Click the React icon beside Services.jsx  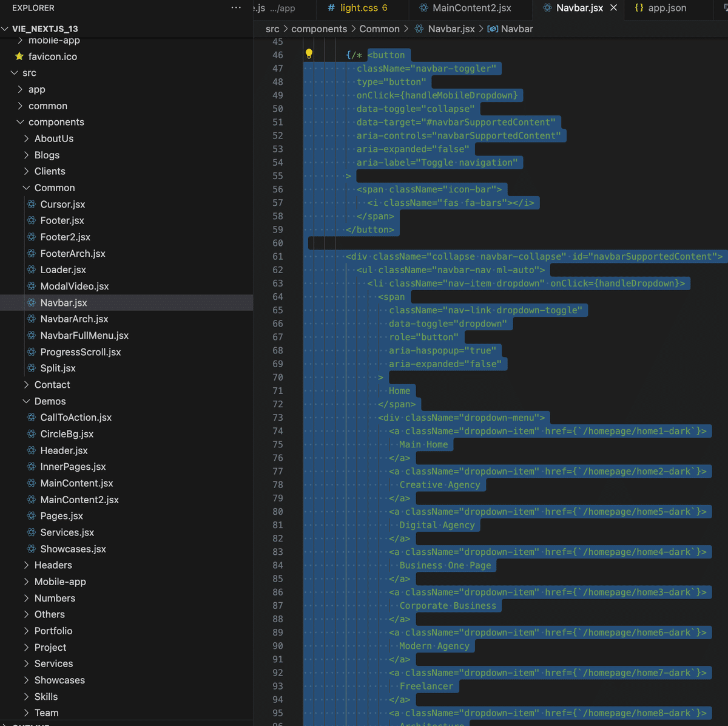(x=32, y=532)
